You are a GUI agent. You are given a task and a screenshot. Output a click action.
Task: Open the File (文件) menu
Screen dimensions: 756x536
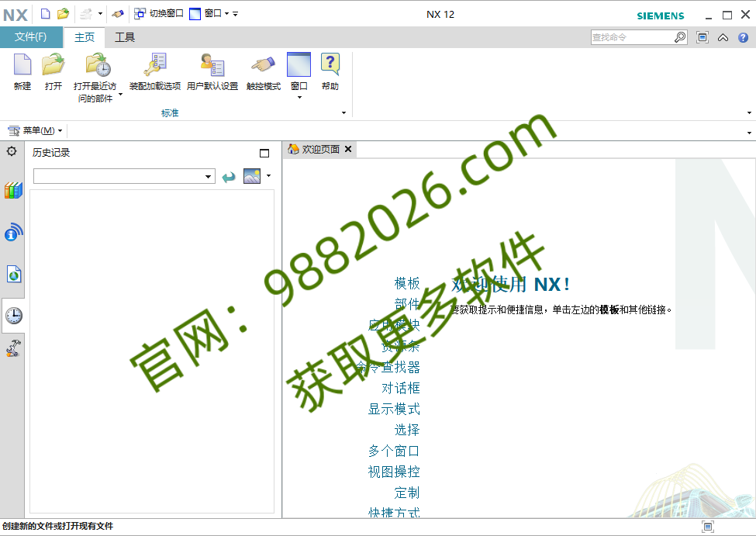[x=31, y=37]
